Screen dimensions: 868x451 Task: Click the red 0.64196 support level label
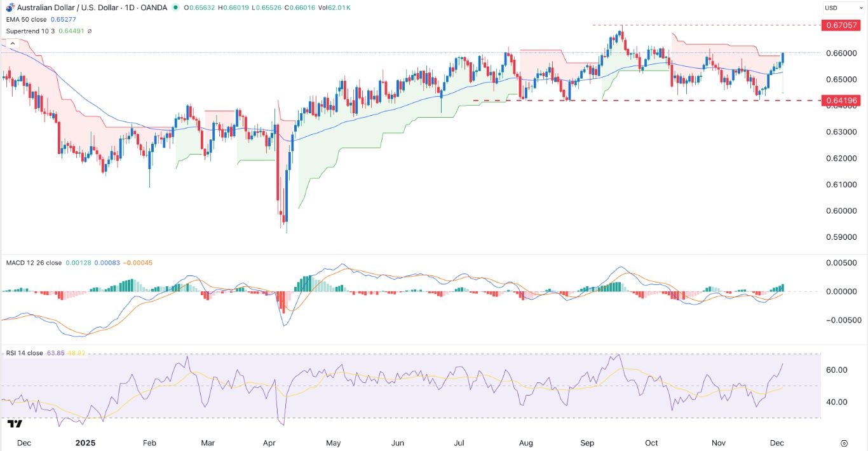click(x=840, y=101)
